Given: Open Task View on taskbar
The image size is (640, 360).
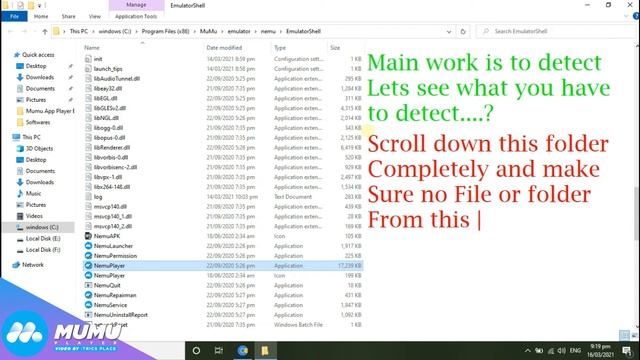Looking at the screenshot, I should (x=219, y=351).
